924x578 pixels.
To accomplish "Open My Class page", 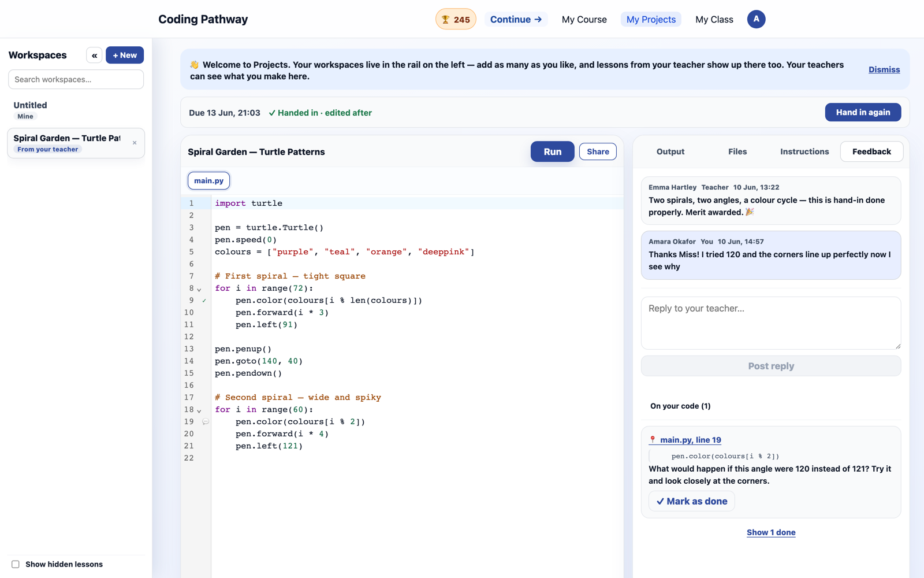I will 714,20.
